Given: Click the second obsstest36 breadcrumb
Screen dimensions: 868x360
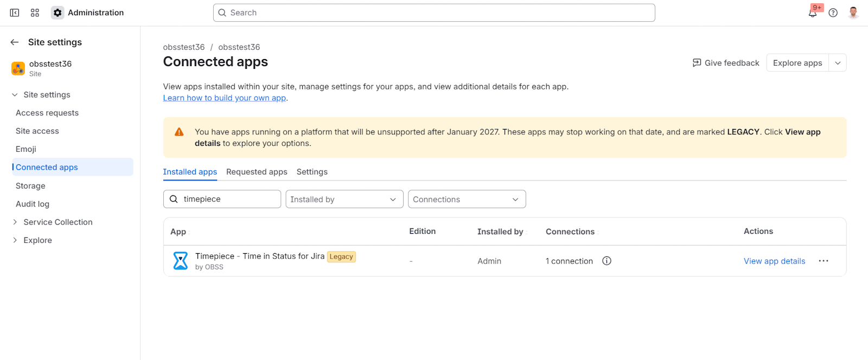Looking at the screenshot, I should (x=239, y=47).
